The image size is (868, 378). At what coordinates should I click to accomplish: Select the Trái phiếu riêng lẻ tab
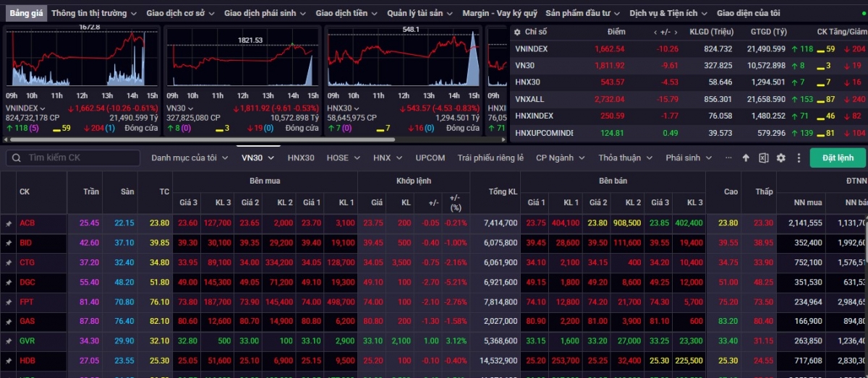[490, 158]
